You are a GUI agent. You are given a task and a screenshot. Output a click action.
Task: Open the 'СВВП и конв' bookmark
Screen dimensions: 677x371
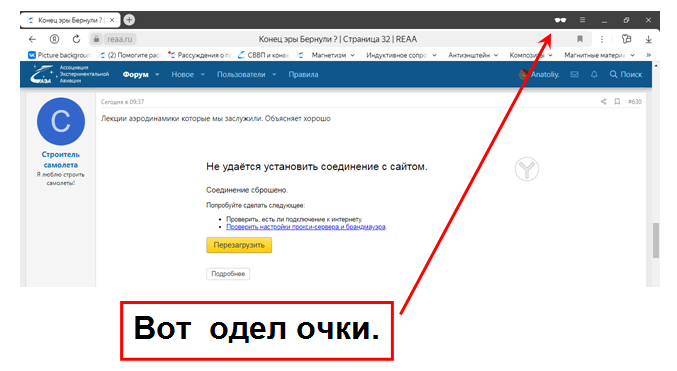263,55
